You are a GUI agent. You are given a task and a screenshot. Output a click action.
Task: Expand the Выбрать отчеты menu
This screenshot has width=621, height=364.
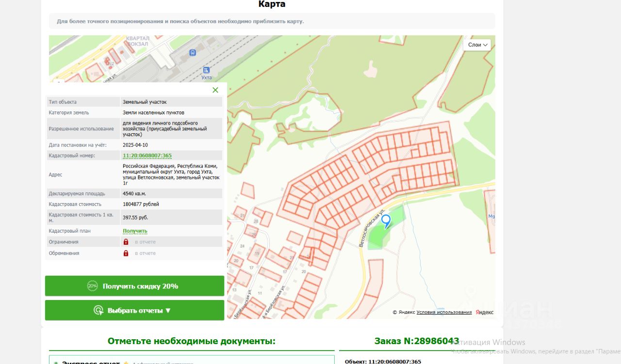click(x=134, y=310)
